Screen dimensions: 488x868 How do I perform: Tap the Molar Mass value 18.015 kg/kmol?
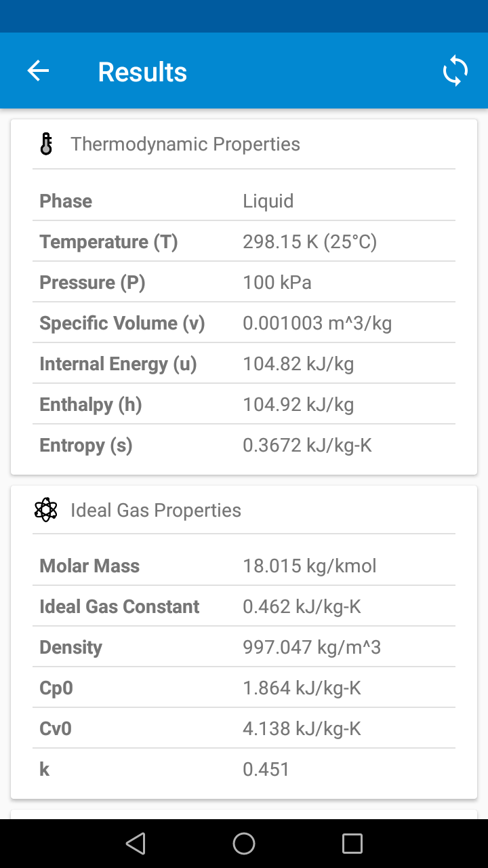(310, 566)
